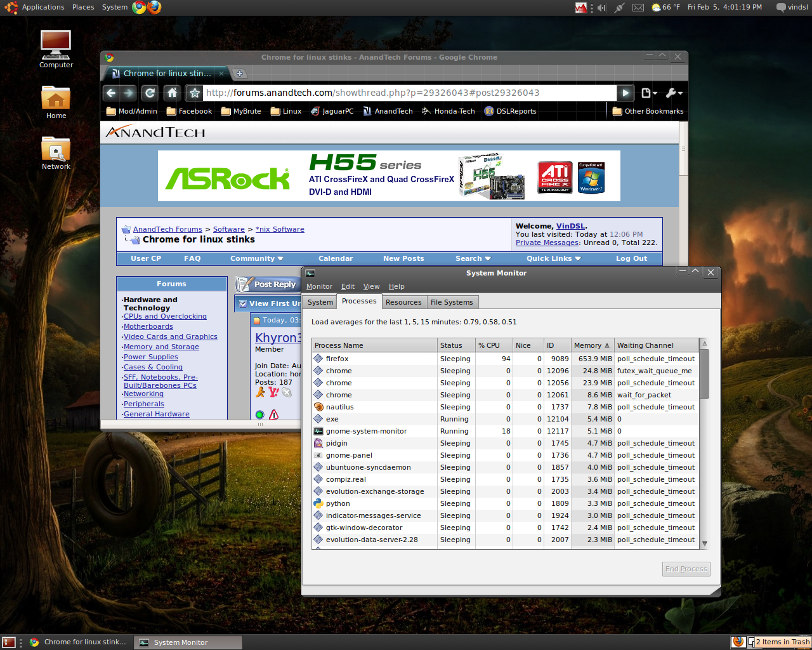Open the *nix Software breadcrumb link
This screenshot has height=650, width=812.
280,229
